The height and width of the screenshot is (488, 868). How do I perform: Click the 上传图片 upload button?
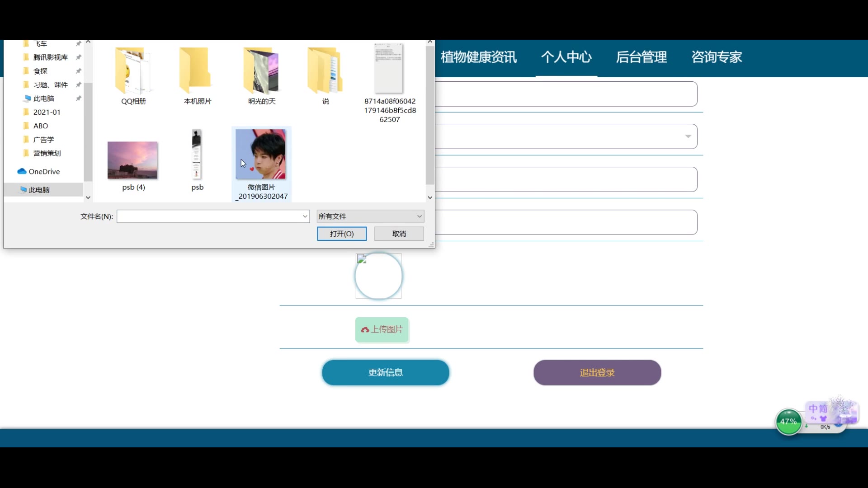pos(382,329)
